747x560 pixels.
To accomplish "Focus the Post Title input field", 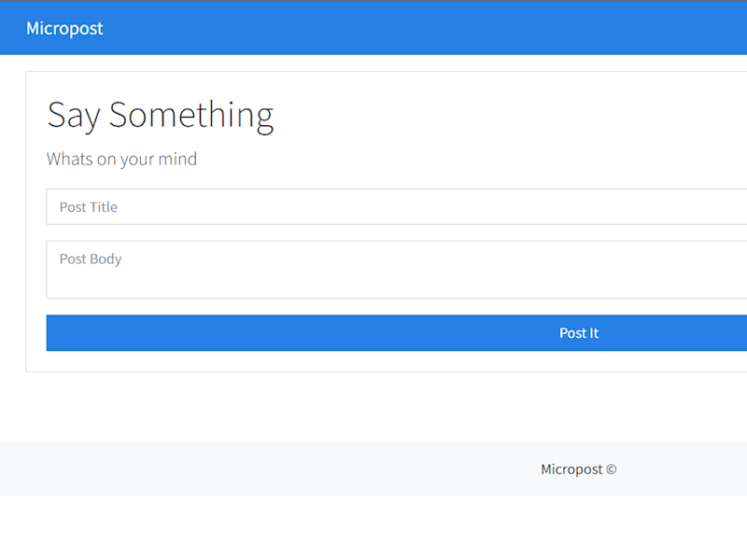I will (x=396, y=206).
